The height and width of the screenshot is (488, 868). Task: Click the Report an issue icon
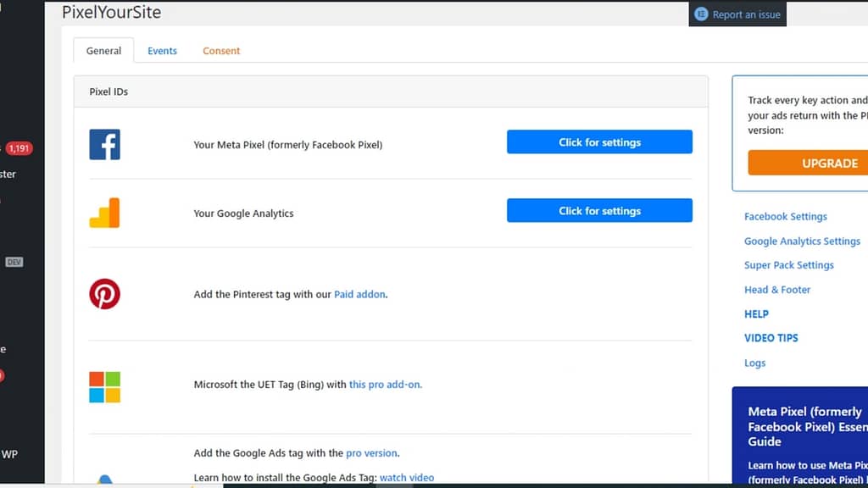(701, 14)
